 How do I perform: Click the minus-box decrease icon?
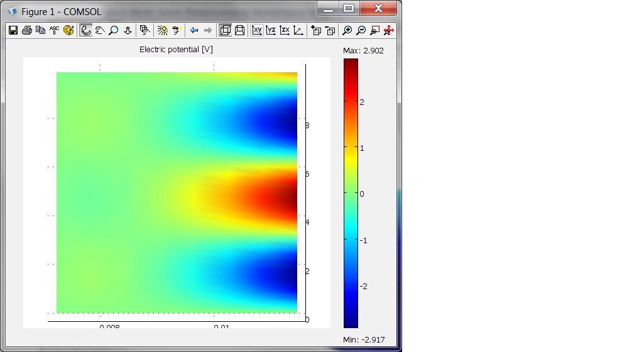click(x=330, y=30)
